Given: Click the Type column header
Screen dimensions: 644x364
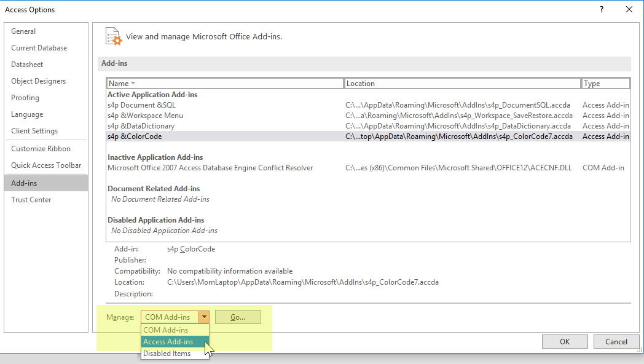Looking at the screenshot, I should 606,84.
